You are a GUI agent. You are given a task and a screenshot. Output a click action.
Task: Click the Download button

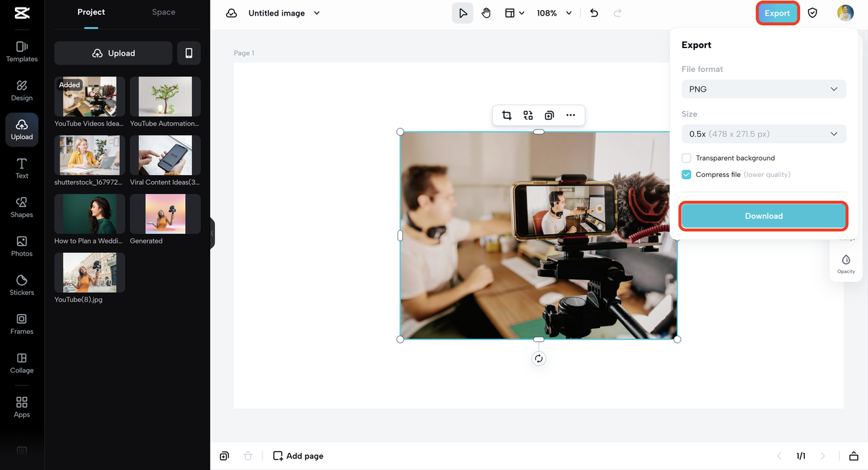tap(764, 216)
